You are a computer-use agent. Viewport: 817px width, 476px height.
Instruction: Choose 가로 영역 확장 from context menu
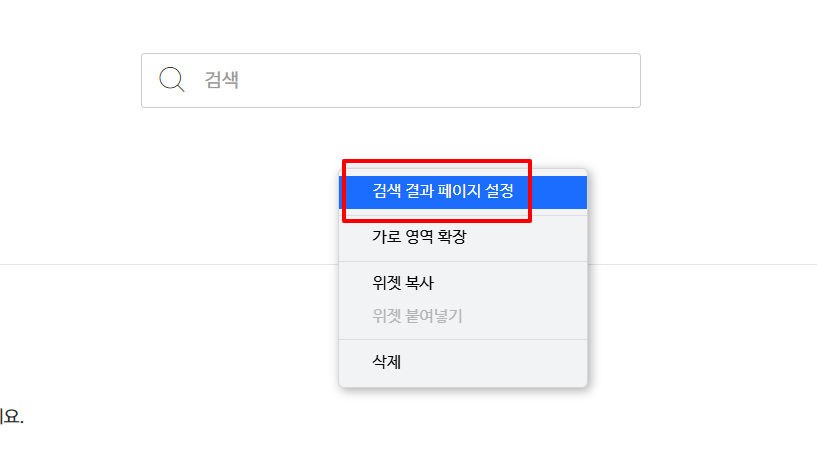pos(419,237)
